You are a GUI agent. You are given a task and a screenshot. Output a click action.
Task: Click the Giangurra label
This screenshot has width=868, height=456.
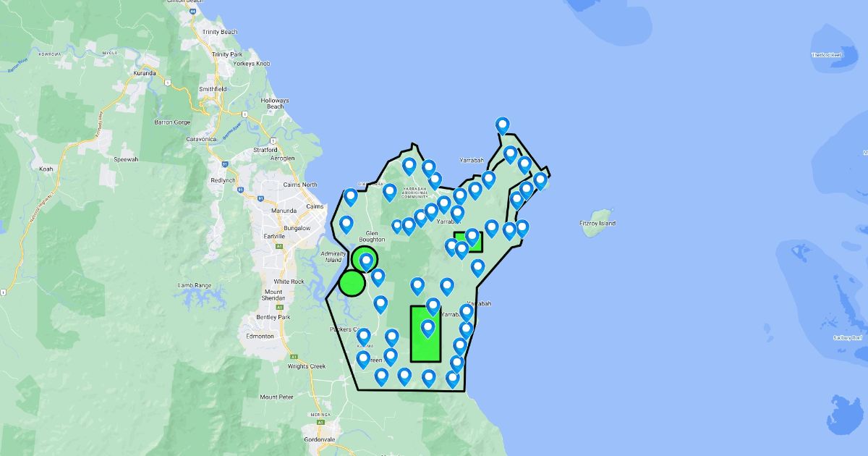370,184
